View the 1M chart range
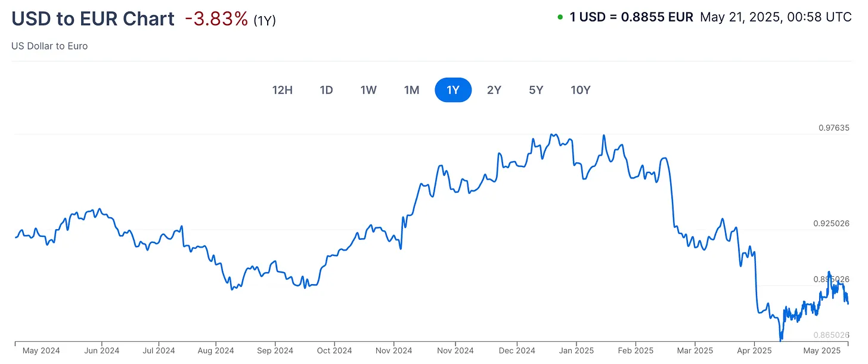The image size is (868, 364). tap(411, 90)
